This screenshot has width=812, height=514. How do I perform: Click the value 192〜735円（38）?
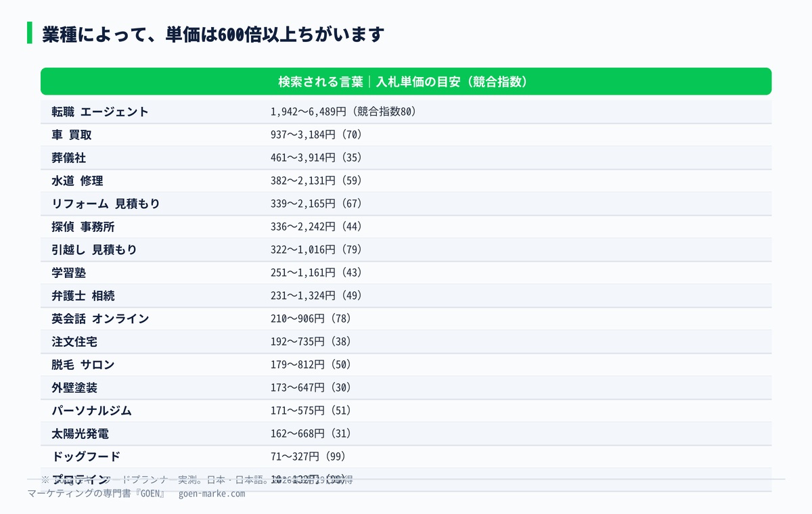[311, 342]
